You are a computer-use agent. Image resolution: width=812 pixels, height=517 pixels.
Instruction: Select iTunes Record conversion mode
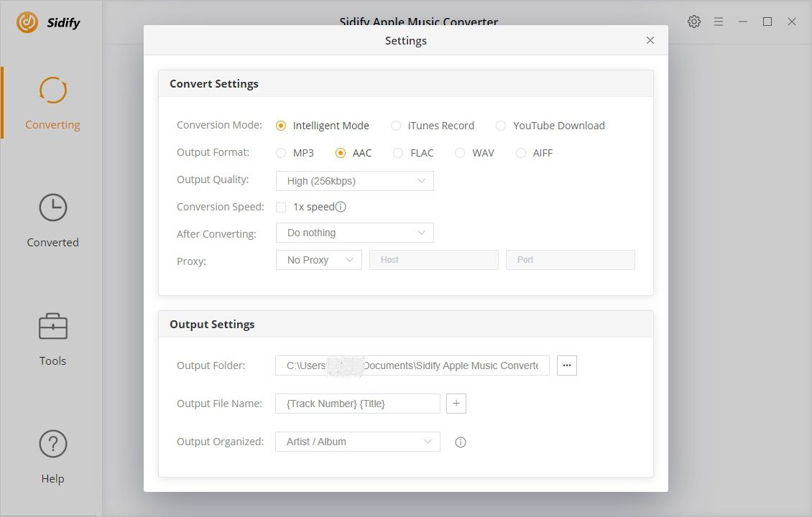(x=396, y=126)
